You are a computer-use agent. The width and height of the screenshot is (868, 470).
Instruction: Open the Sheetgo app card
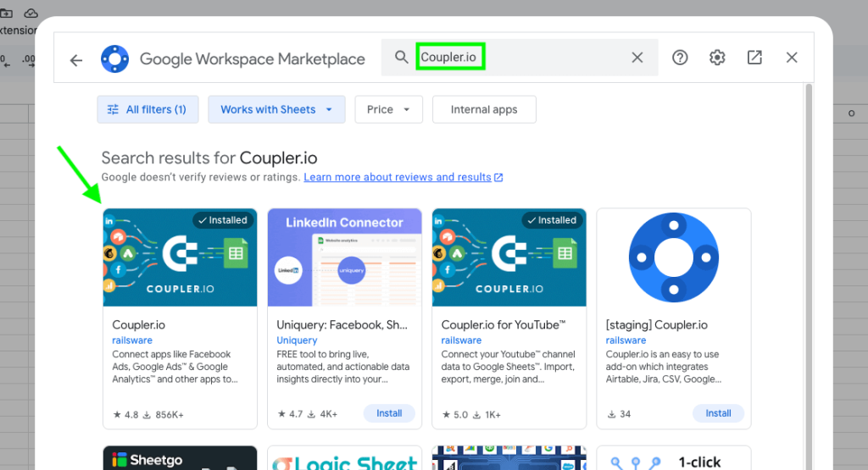(x=180, y=458)
